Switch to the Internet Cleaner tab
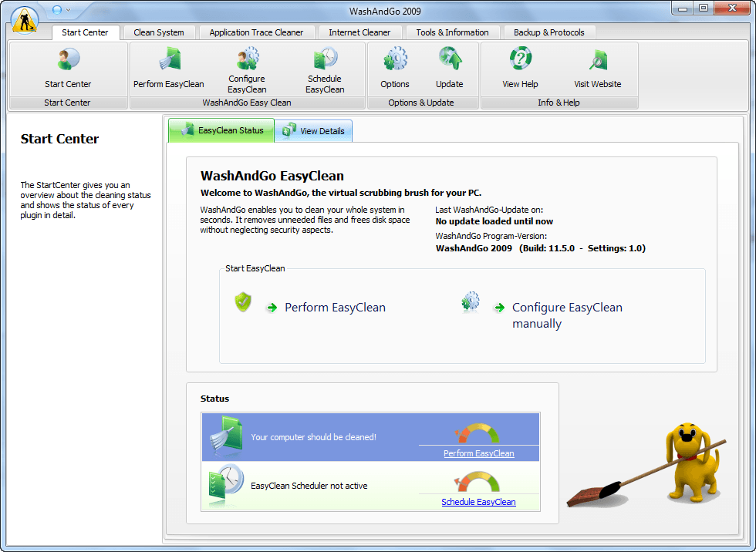The width and height of the screenshot is (756, 552). pos(359,32)
